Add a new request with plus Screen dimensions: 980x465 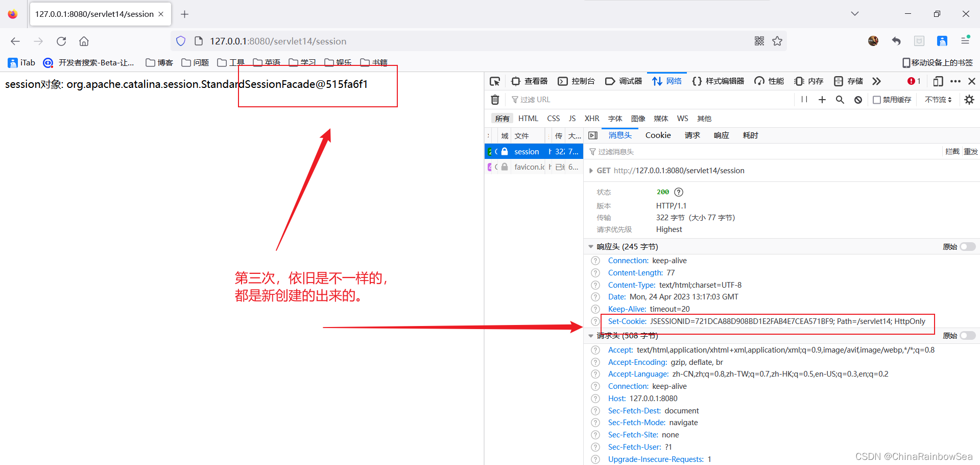(822, 100)
